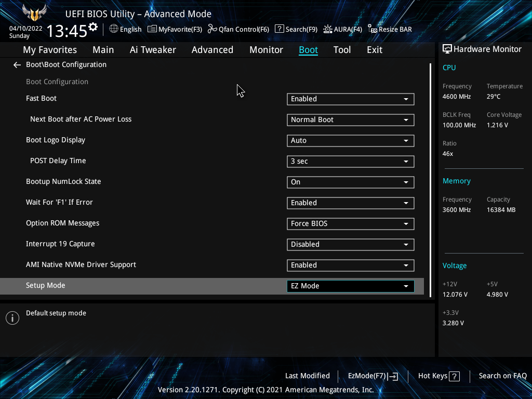Open Next Boot after AC Power Loss dropdown
Viewport: 532px width, 399px height.
point(351,120)
